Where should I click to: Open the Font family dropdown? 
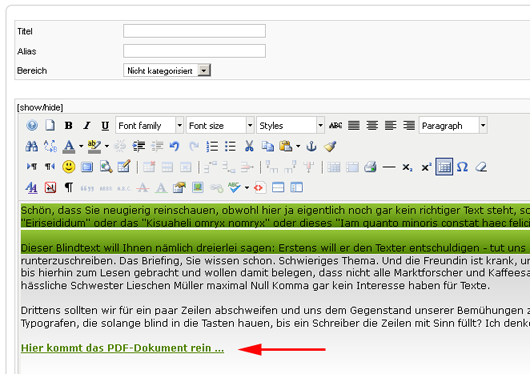pyautogui.click(x=149, y=126)
